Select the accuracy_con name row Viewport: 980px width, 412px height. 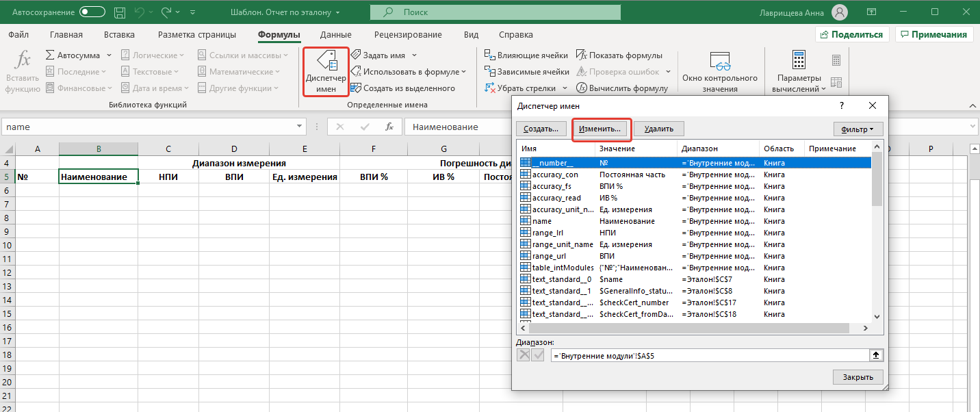coord(695,175)
